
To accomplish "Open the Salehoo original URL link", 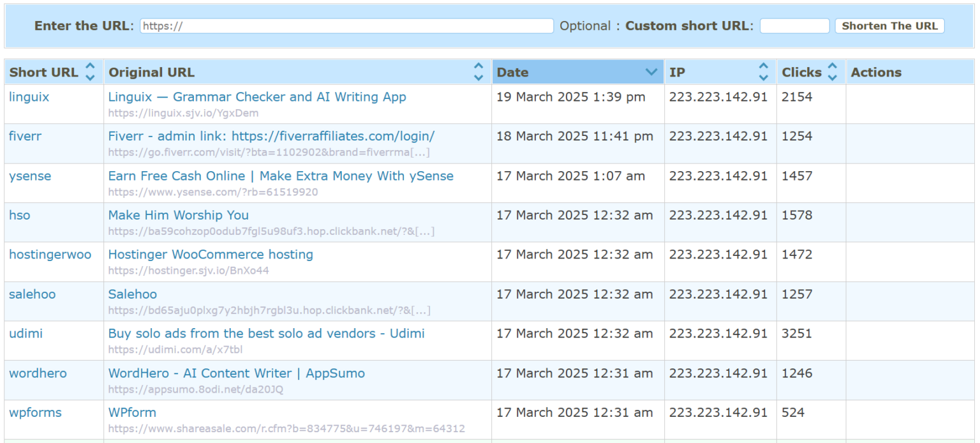I will 132,294.
